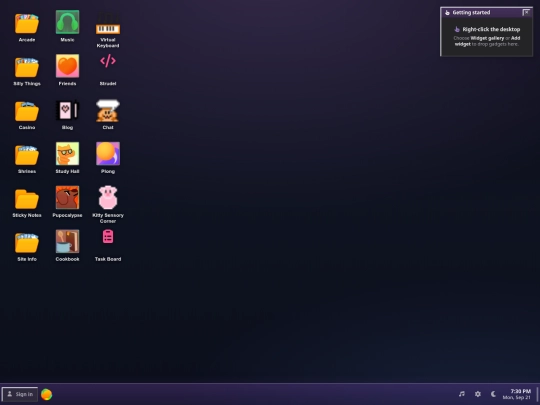The image size is (540, 405).
Task: Open the Blog notebook icon
Action: click(68, 111)
